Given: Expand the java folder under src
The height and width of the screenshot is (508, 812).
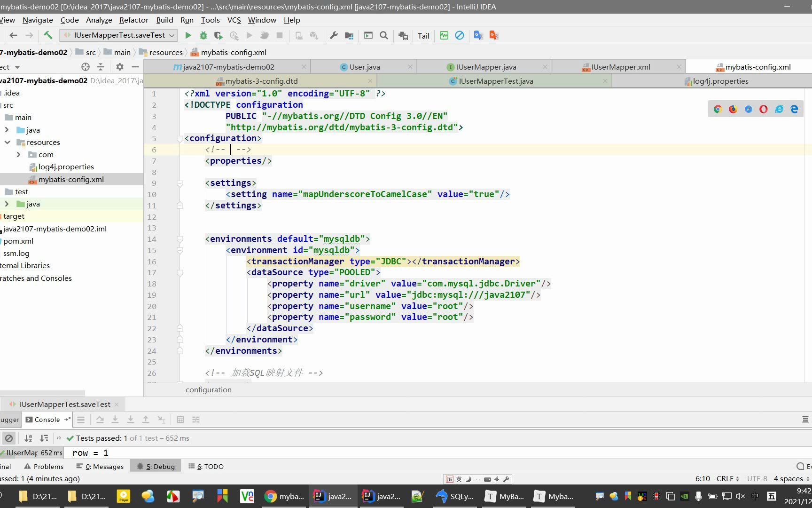Looking at the screenshot, I should (7, 130).
